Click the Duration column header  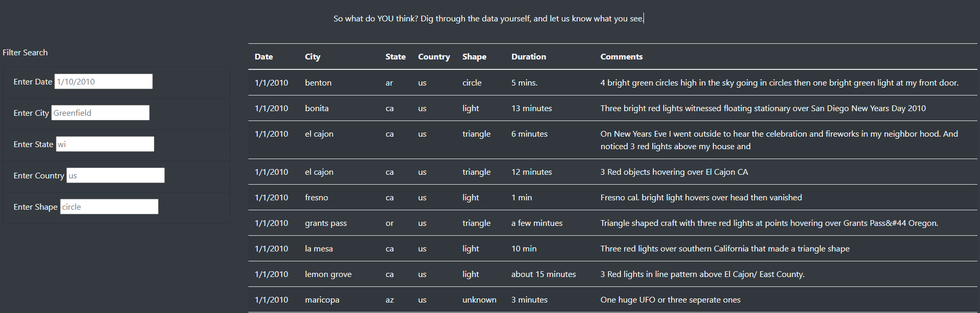(528, 56)
